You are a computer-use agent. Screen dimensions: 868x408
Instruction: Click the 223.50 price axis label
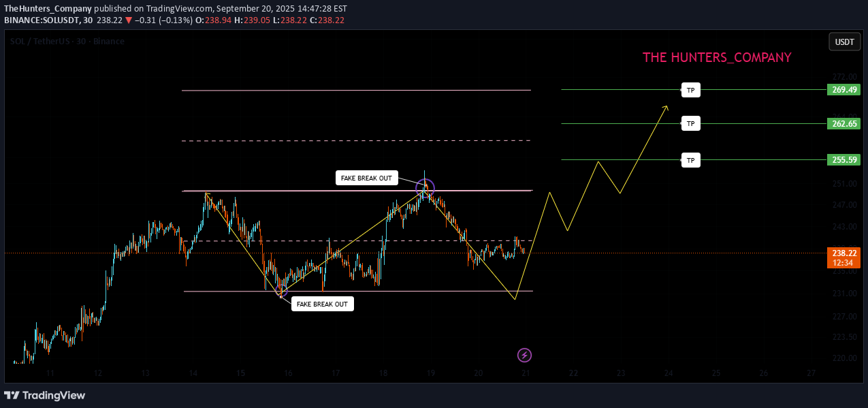pyautogui.click(x=843, y=337)
